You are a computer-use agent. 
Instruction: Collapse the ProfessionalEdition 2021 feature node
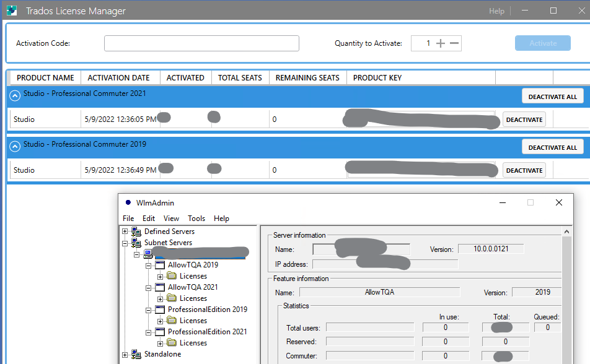pyautogui.click(x=149, y=333)
